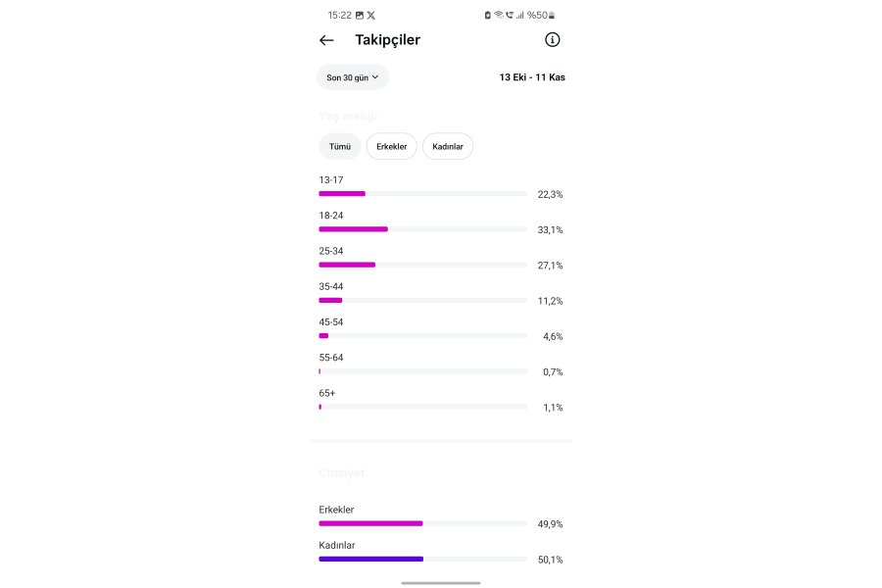Viewport: 882px width, 588px height.
Task: Tap the bottom navigation handle bar
Action: [x=441, y=583]
